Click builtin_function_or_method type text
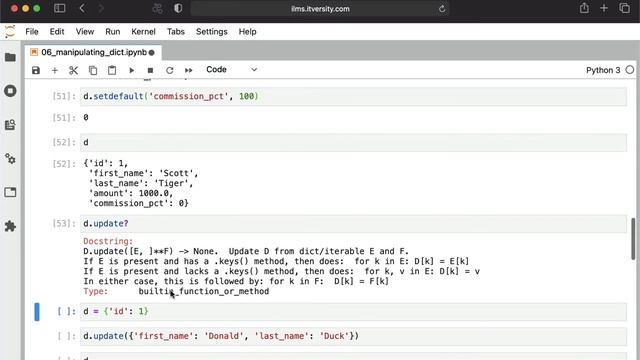This screenshot has height=360, width=640. click(x=204, y=291)
